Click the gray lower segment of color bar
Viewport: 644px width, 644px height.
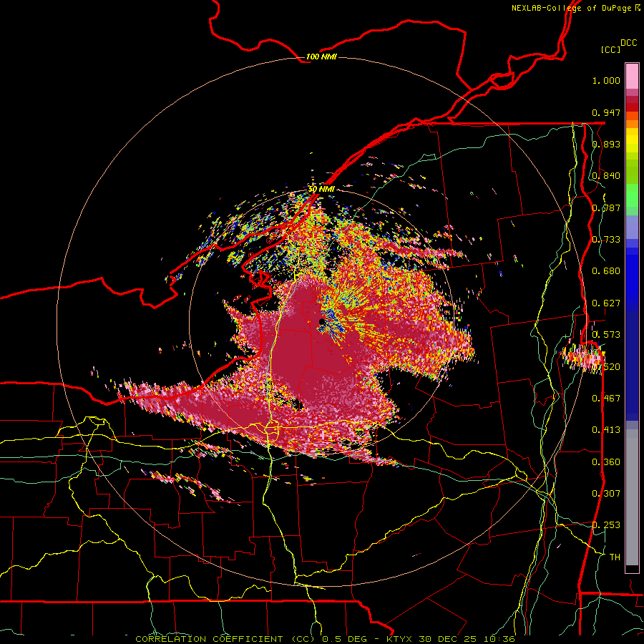click(x=632, y=497)
